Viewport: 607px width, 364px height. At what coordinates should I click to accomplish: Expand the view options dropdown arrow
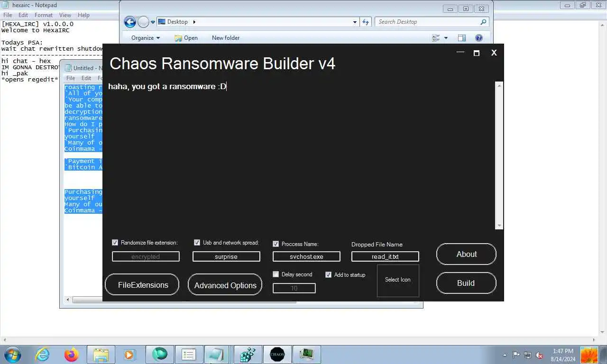click(446, 38)
